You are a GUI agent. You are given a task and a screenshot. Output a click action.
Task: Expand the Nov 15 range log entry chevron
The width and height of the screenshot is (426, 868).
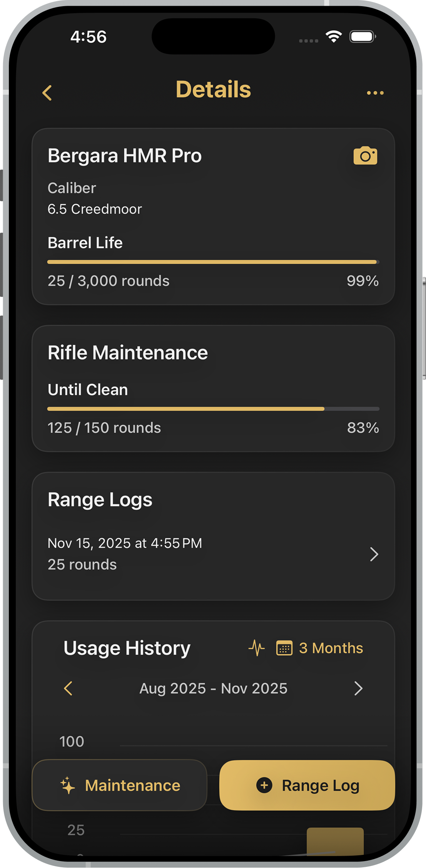(374, 554)
